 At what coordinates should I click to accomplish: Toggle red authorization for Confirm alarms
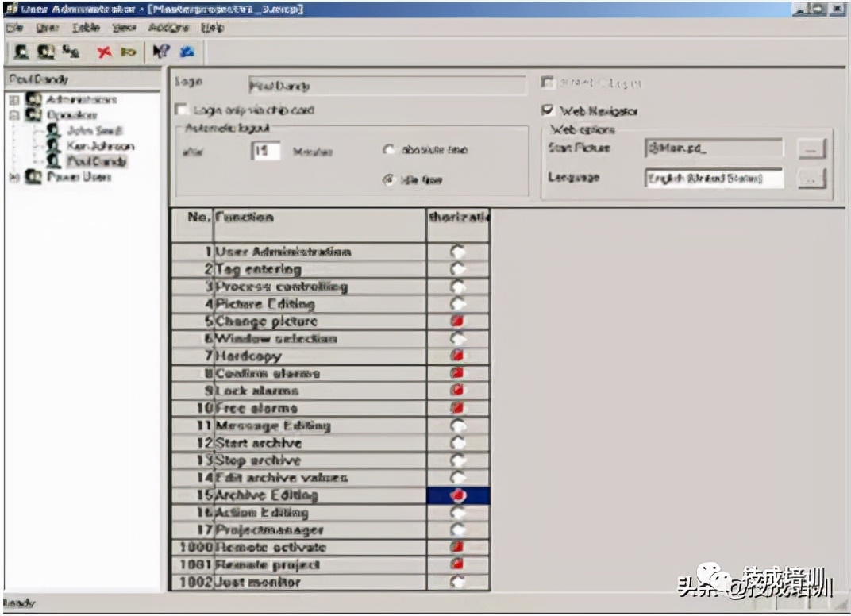458,373
